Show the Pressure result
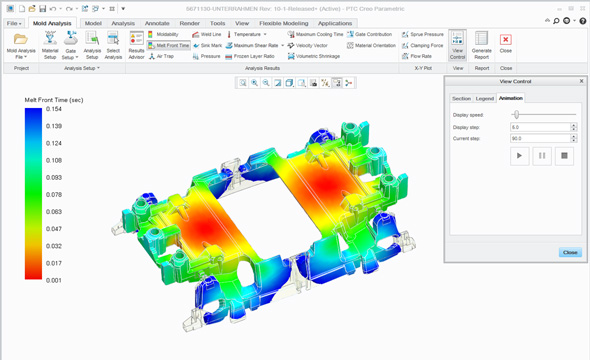Viewport: 590px width, 360px height. 206,56
